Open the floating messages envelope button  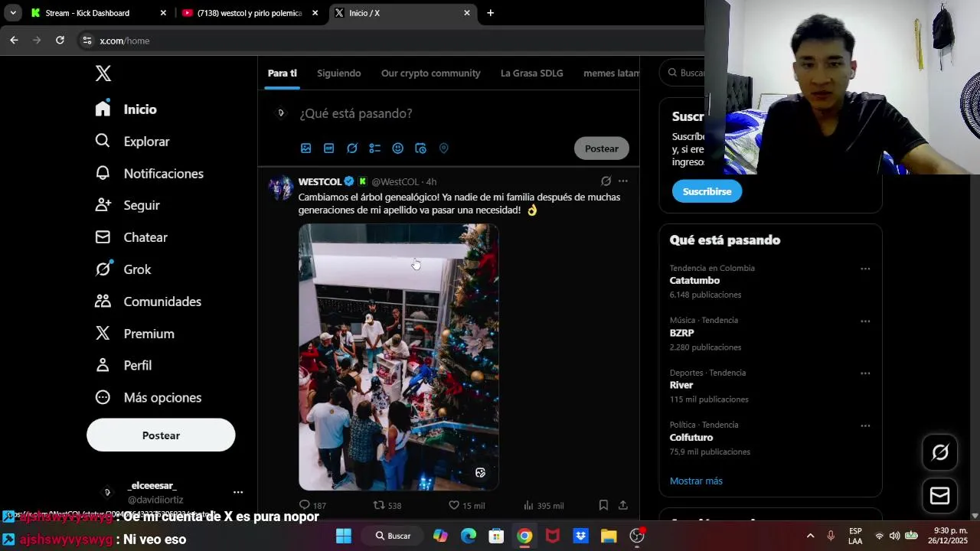[x=940, y=496]
